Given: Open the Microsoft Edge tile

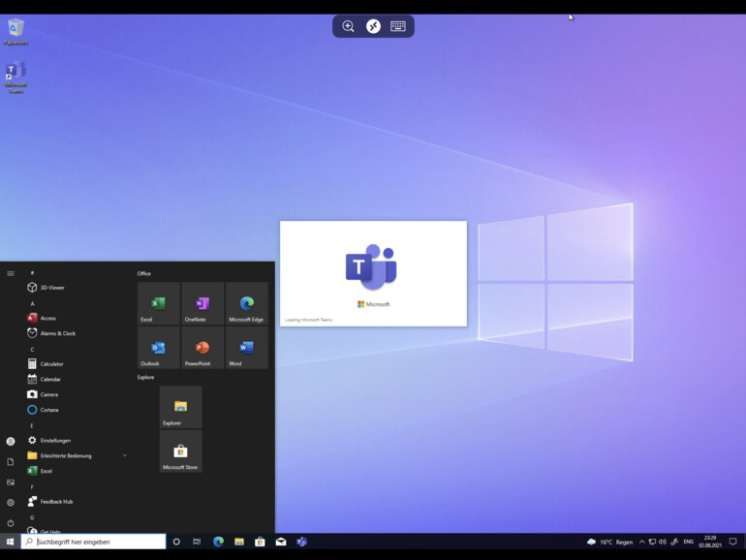Looking at the screenshot, I should (247, 303).
